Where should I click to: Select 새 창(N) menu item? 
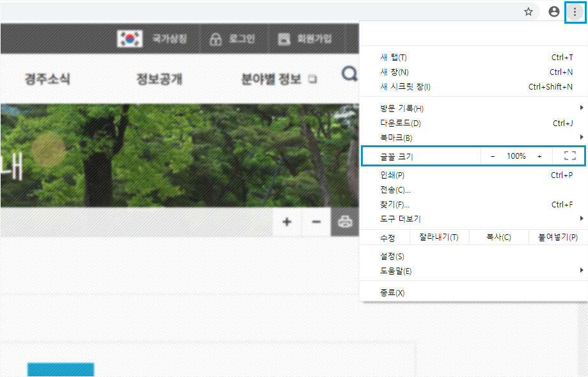pyautogui.click(x=473, y=72)
